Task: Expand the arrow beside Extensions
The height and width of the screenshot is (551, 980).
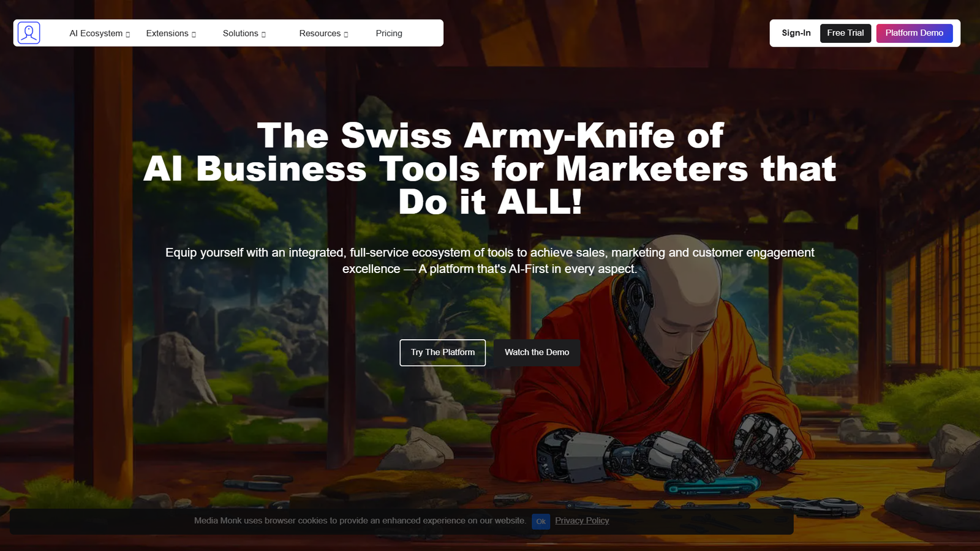Action: pyautogui.click(x=194, y=34)
